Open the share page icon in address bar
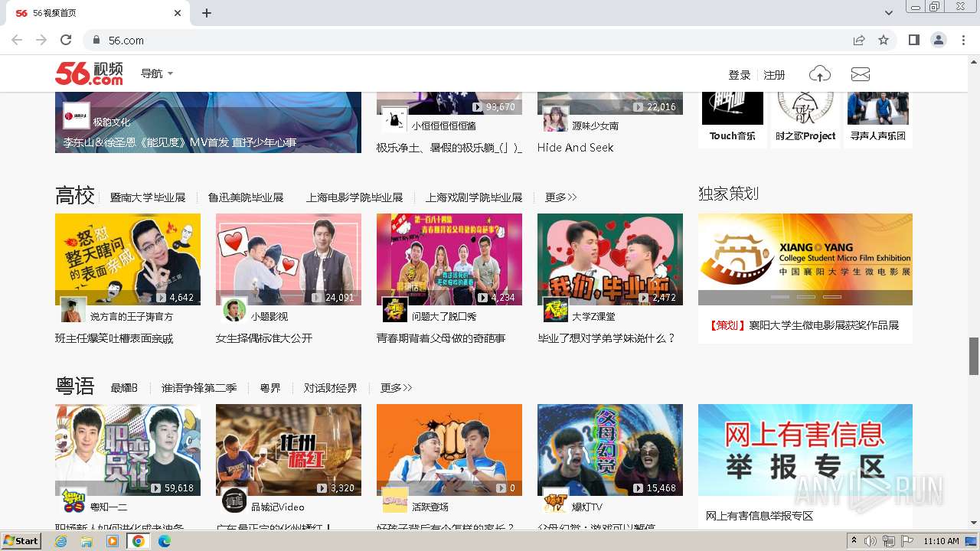This screenshot has height=551, width=980. (x=859, y=40)
